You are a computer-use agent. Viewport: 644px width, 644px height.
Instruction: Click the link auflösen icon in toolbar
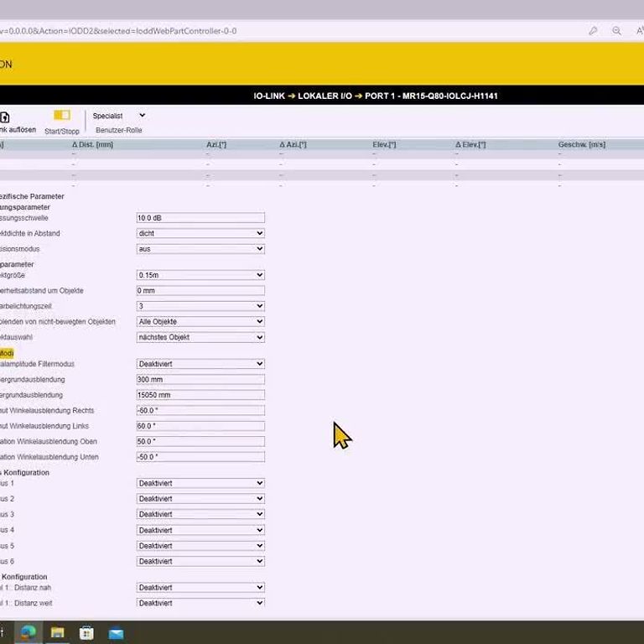pyautogui.click(x=5, y=117)
